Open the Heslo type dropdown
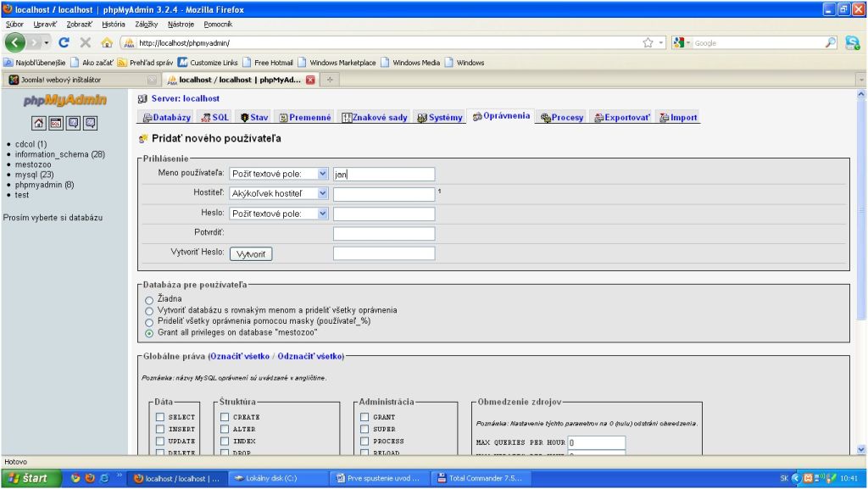 tap(279, 214)
